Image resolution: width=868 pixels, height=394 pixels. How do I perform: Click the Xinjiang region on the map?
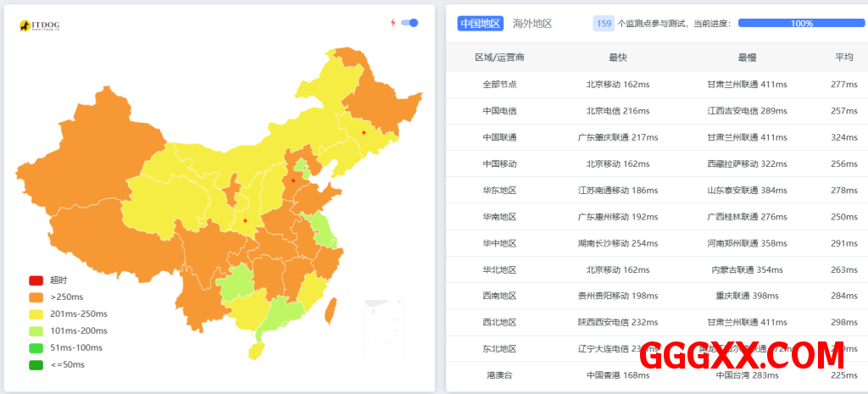pos(85,161)
